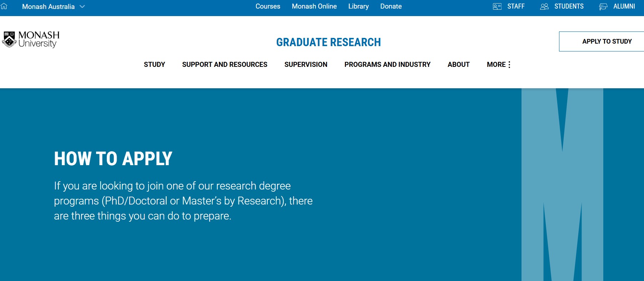Screen dimensions: 644x281
Task: Open the STUDENTS portal link
Action: click(569, 6)
